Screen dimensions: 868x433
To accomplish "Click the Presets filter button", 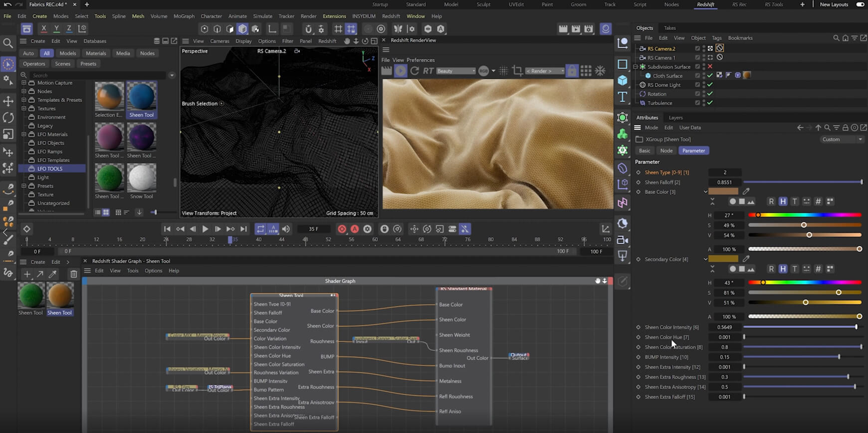I will coord(88,64).
